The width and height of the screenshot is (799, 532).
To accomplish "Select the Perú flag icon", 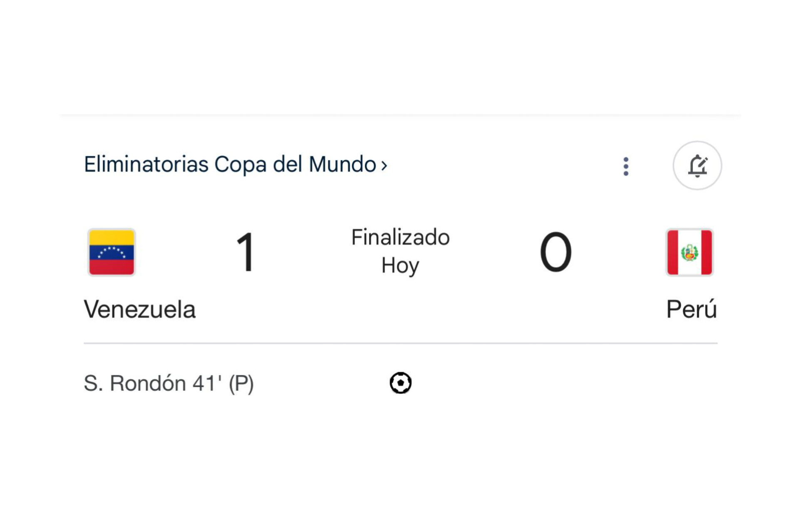I will click(690, 252).
